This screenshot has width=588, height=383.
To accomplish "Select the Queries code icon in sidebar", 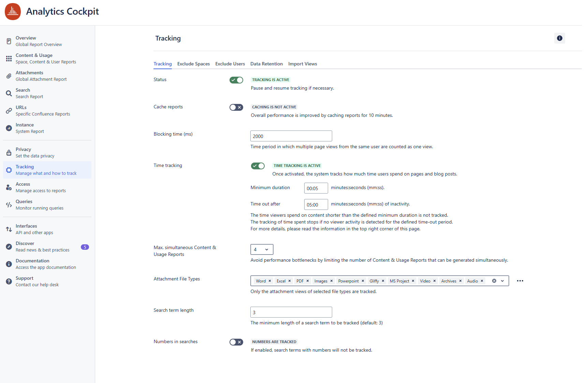I will click(9, 205).
